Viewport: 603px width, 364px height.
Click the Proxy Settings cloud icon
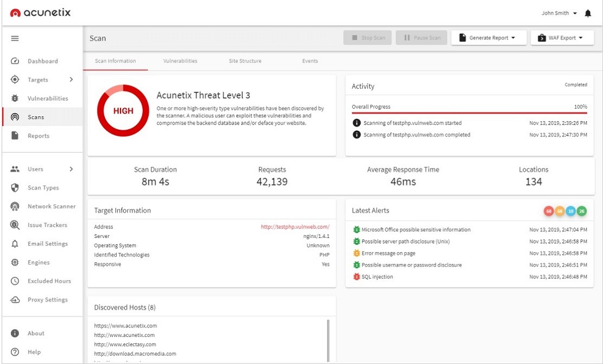click(15, 300)
